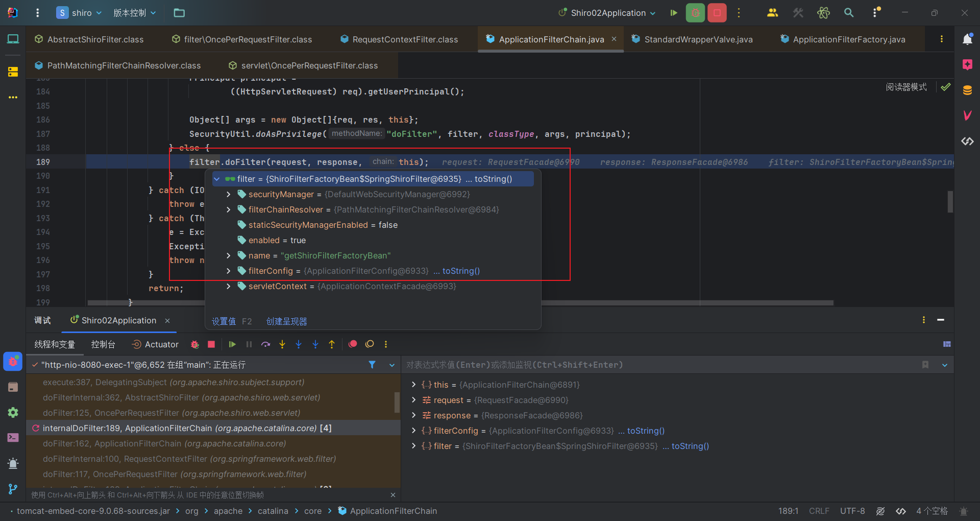The width and height of the screenshot is (980, 521).
Task: Open the terminal tool window
Action: (13, 438)
